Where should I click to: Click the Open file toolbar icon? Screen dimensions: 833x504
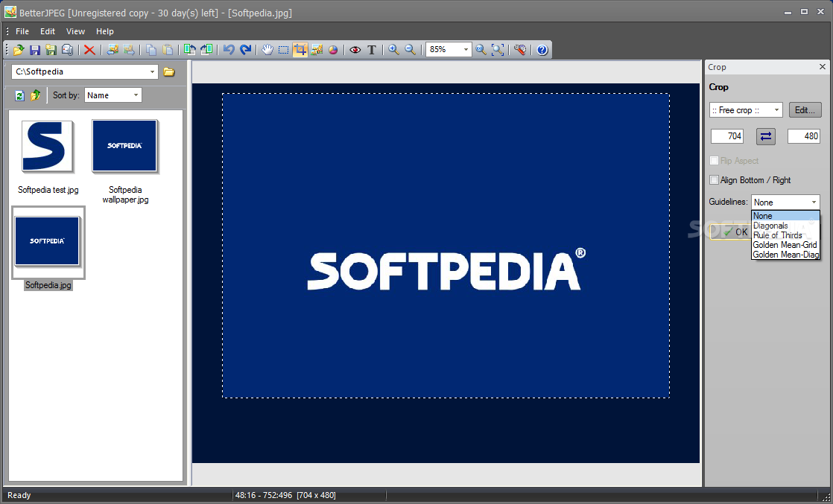(19, 50)
